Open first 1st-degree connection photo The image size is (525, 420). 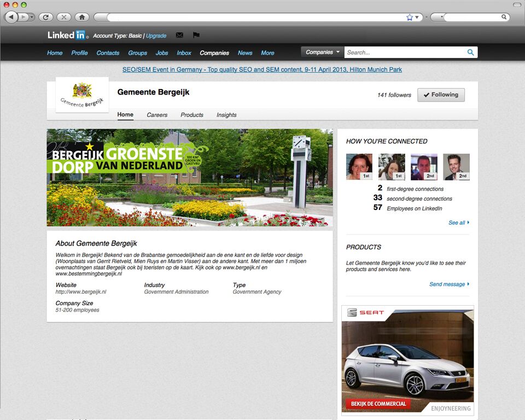[359, 167]
